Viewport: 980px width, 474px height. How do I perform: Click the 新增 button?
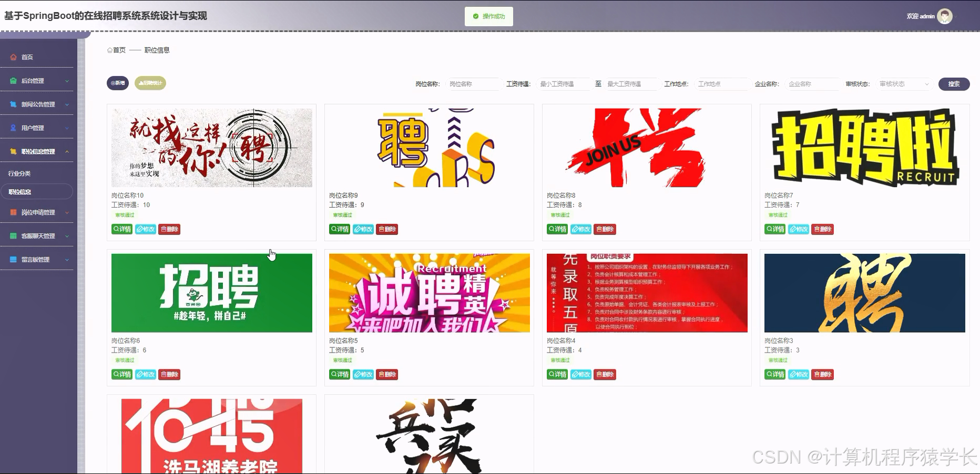(x=118, y=83)
